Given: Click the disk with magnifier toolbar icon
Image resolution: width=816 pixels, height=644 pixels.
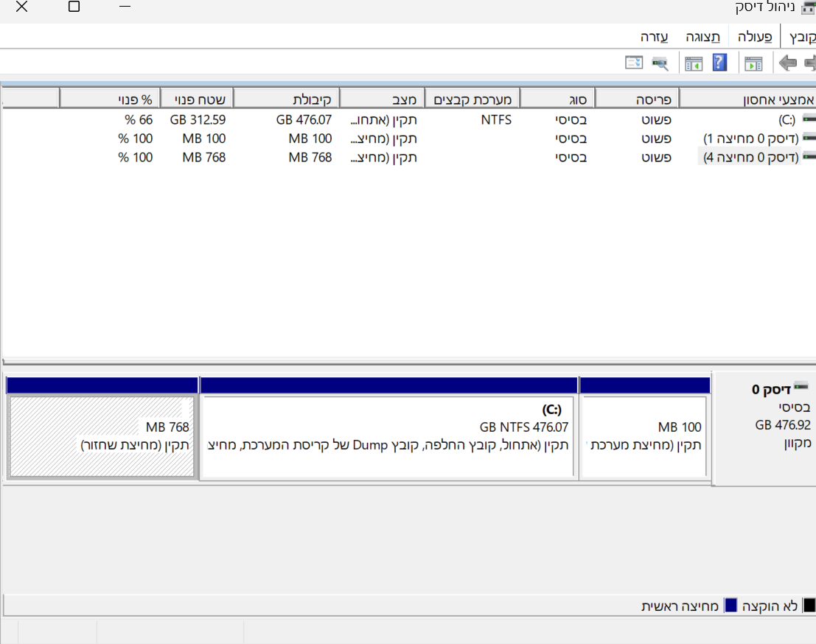Looking at the screenshot, I should click(660, 63).
